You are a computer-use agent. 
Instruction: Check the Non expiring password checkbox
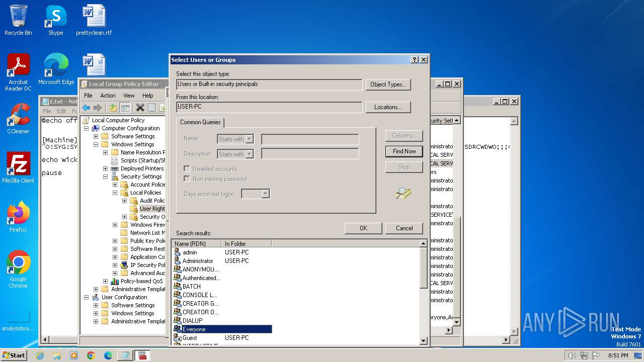pyautogui.click(x=187, y=179)
